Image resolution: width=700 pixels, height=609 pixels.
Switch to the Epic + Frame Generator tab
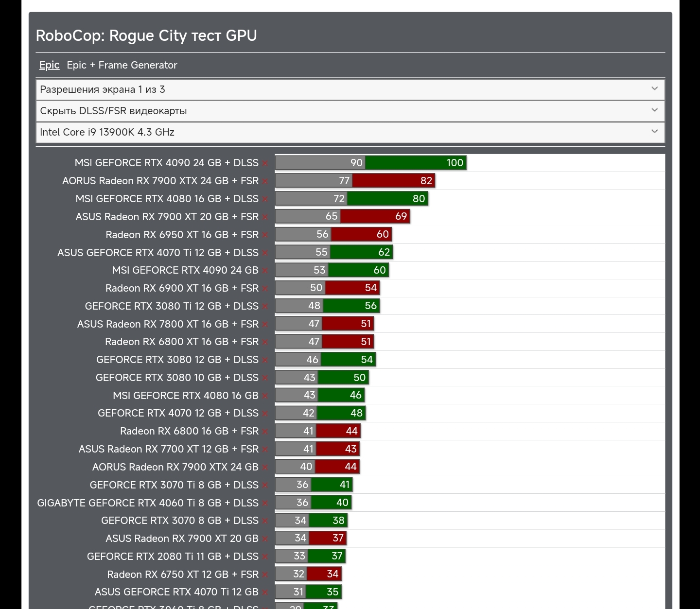tap(122, 65)
